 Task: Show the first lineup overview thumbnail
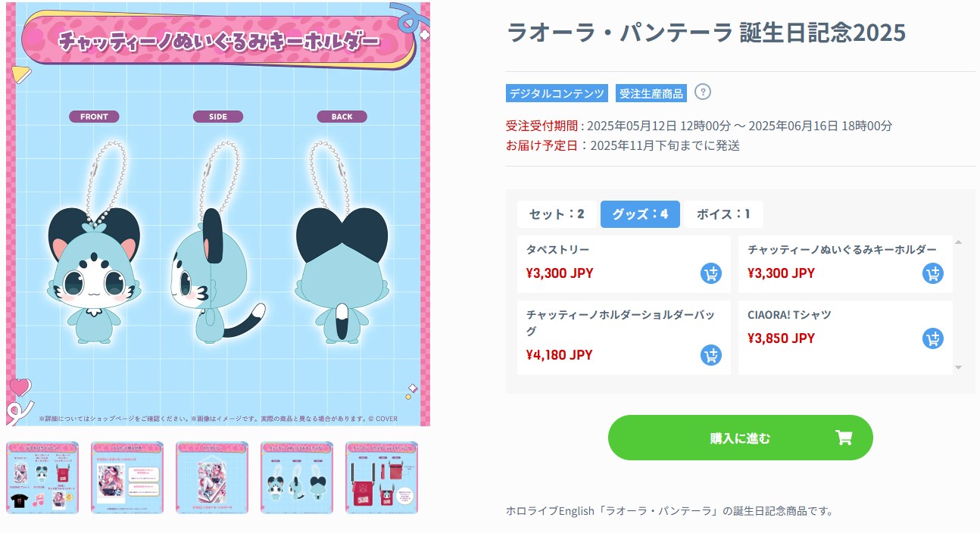click(42, 478)
